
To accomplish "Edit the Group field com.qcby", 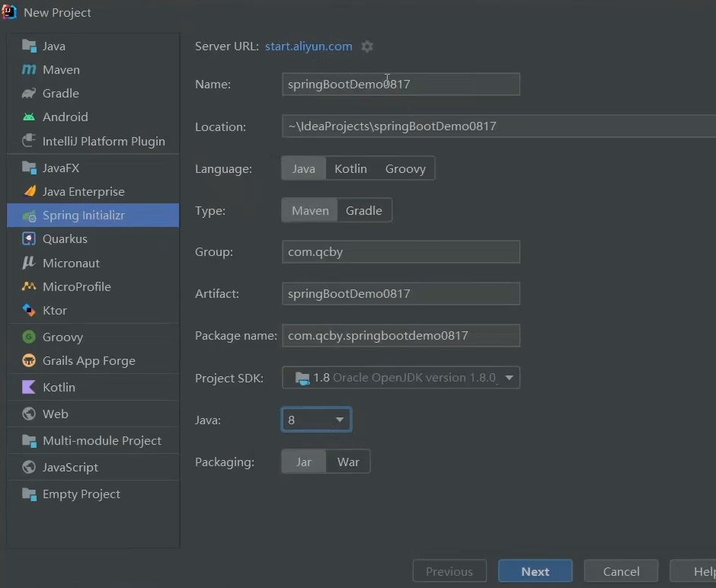I will [x=401, y=252].
